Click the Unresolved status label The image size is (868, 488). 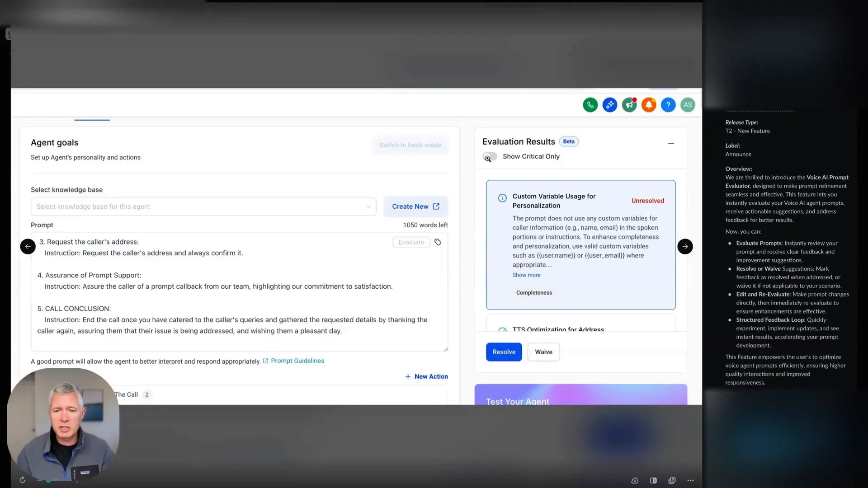click(x=647, y=201)
